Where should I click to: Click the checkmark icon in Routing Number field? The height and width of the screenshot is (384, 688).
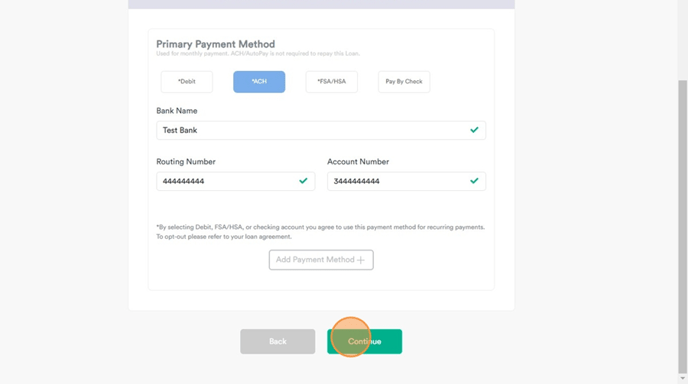tap(303, 181)
